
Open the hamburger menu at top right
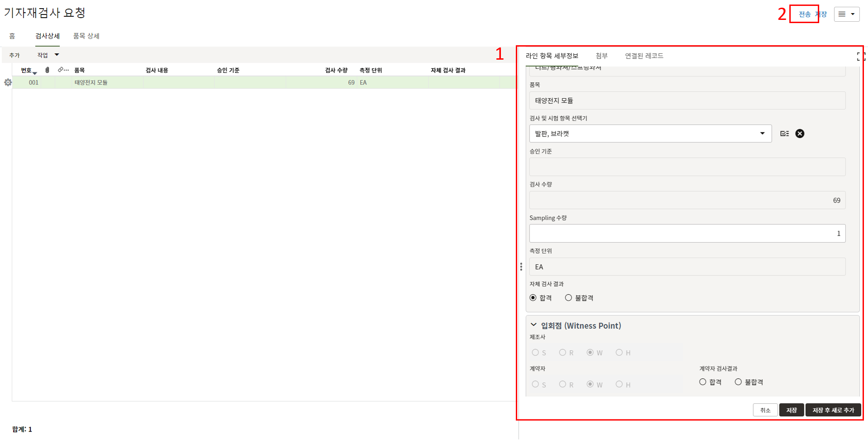tap(846, 14)
